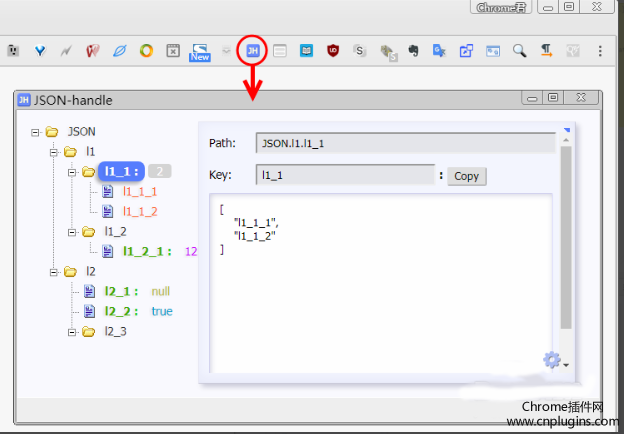Click the Copy button
Screen dimensions: 624x434
click(x=467, y=176)
